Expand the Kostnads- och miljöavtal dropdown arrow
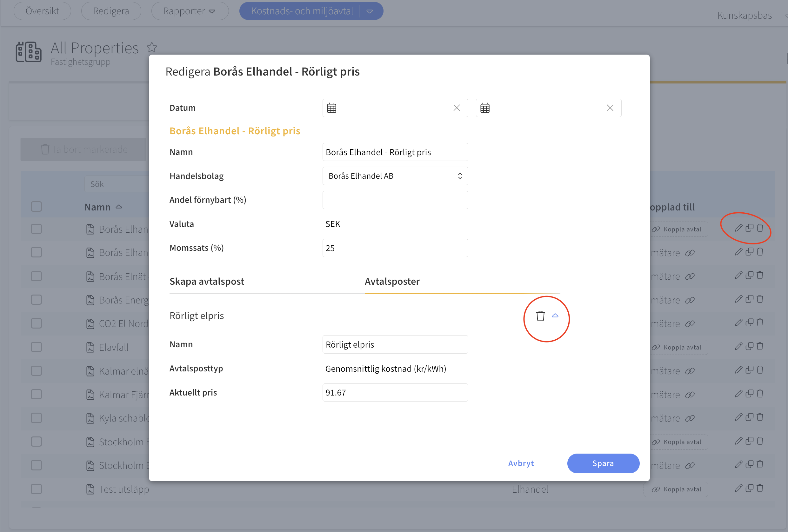 370,11
